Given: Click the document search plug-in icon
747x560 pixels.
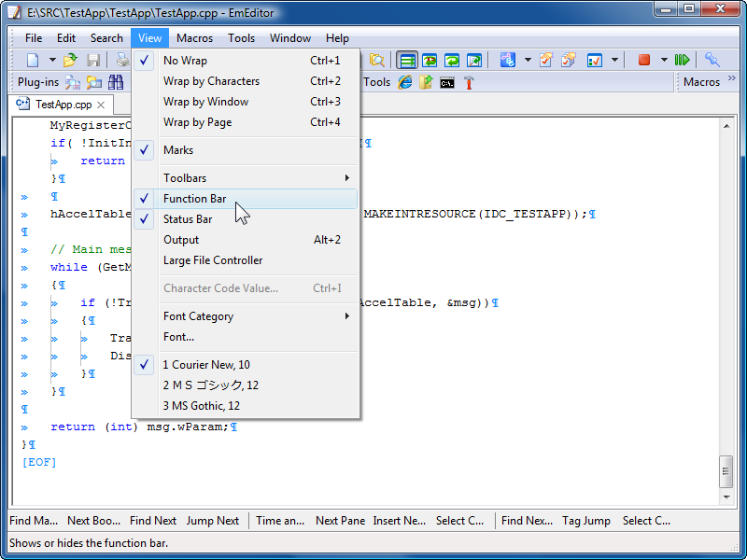Looking at the screenshot, I should click(x=73, y=82).
